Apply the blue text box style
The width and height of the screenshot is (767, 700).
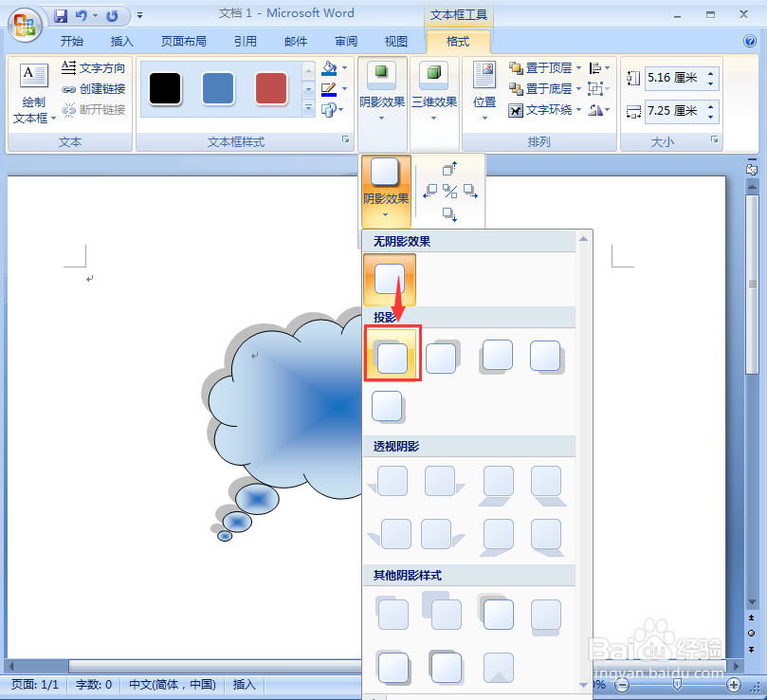(x=218, y=88)
